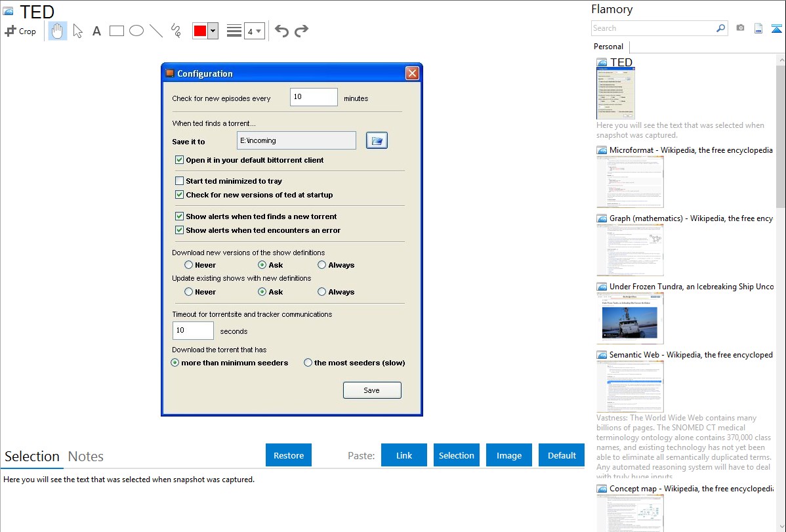The image size is (786, 532).
Task: Click the red color swatch
Action: 200,31
